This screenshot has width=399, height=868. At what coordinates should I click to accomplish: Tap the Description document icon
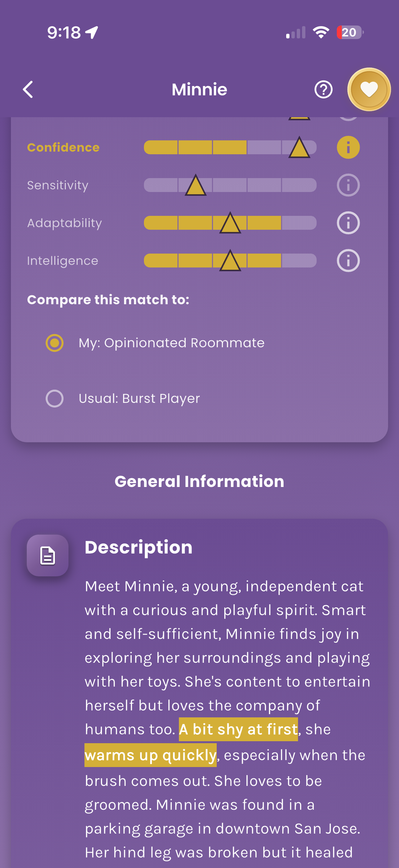48,555
